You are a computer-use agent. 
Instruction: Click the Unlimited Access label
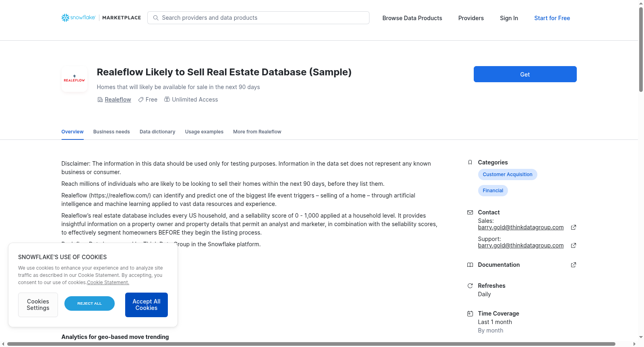tap(195, 100)
